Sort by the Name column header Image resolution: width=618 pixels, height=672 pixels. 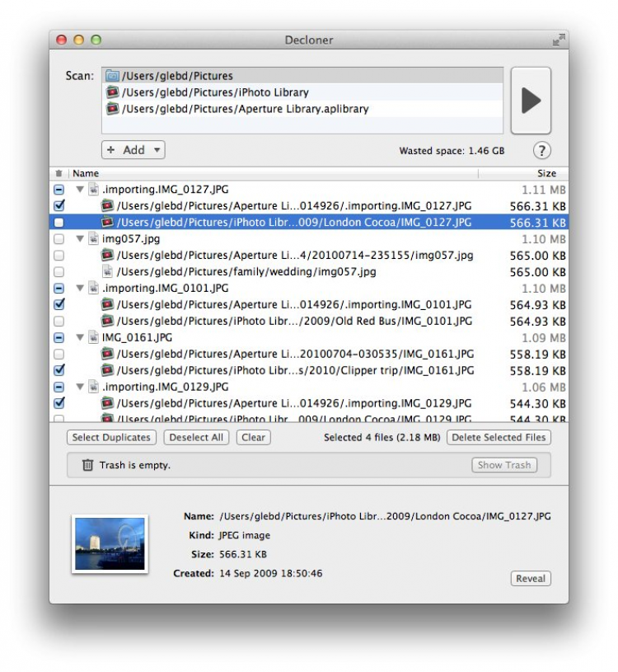273,173
